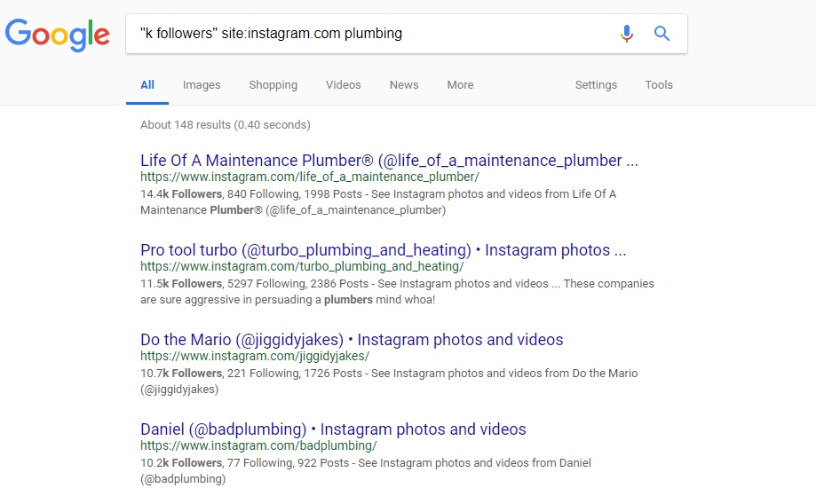Open the News results tab
This screenshot has height=504, width=816.
coord(404,85)
